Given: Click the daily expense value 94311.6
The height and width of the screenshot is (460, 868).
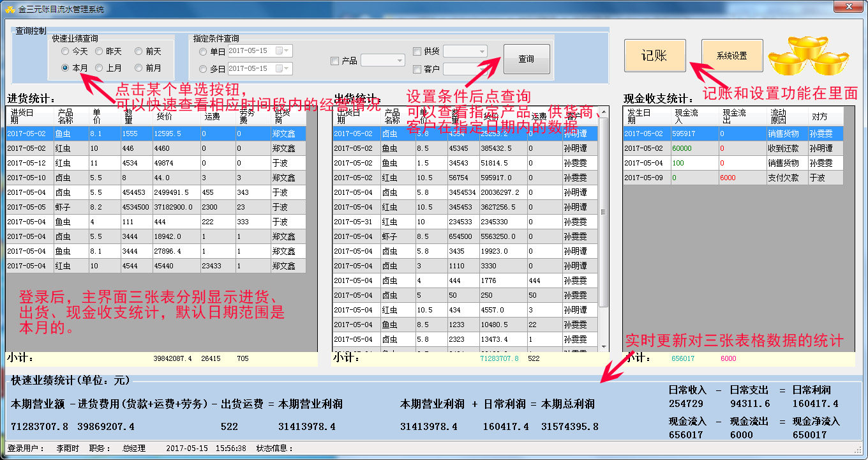Looking at the screenshot, I should tap(750, 404).
